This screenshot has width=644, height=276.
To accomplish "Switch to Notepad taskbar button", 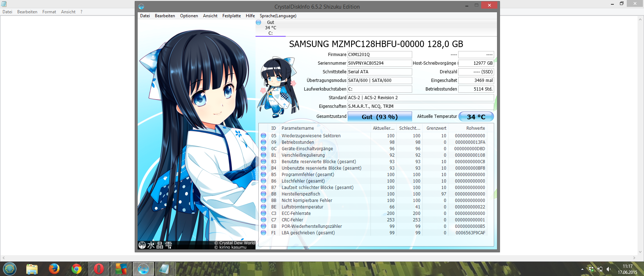I will pos(165,269).
